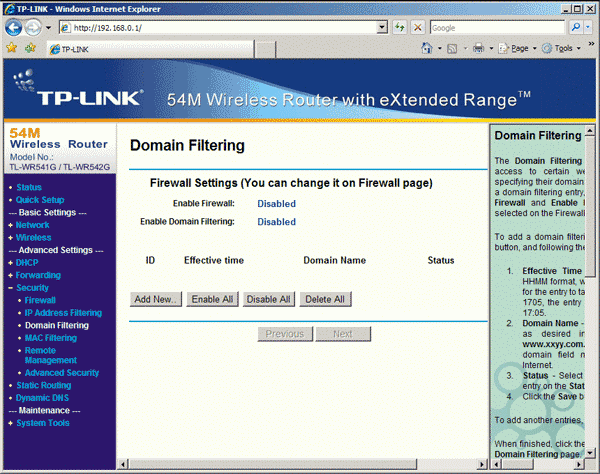This screenshot has width=600, height=474.
Task: Open MAC Filtering page
Action: click(x=51, y=338)
